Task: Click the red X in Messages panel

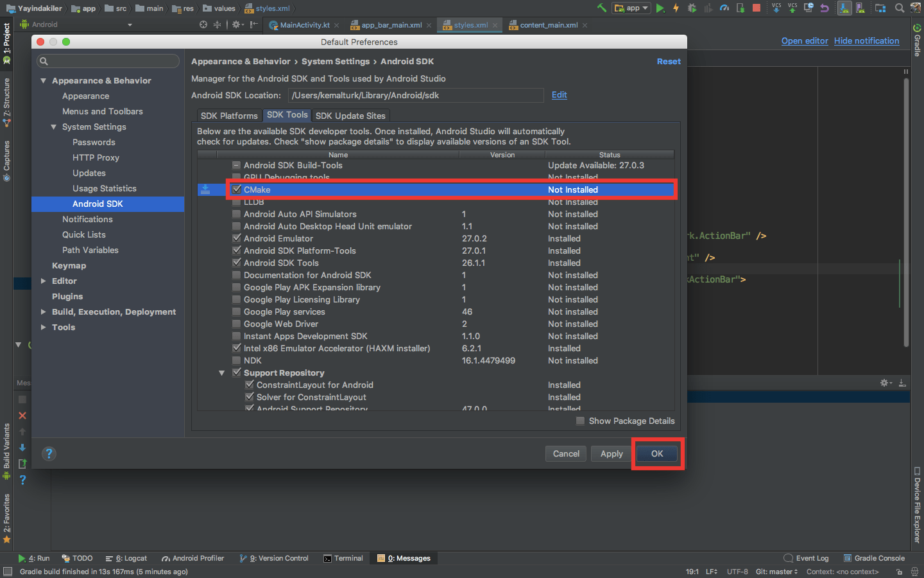Action: (x=22, y=416)
